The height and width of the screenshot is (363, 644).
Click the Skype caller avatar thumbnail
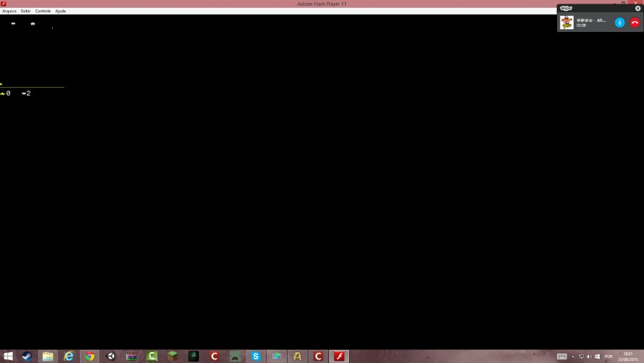567,23
